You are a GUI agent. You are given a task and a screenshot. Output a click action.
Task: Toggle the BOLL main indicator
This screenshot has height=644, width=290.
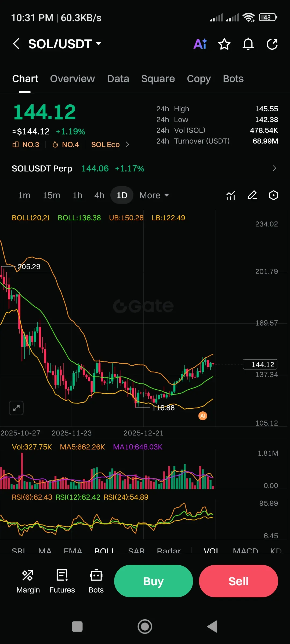point(104,550)
